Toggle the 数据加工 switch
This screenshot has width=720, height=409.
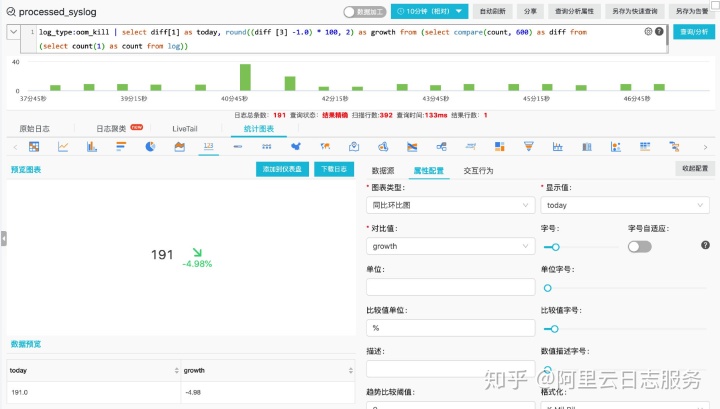[x=364, y=11]
